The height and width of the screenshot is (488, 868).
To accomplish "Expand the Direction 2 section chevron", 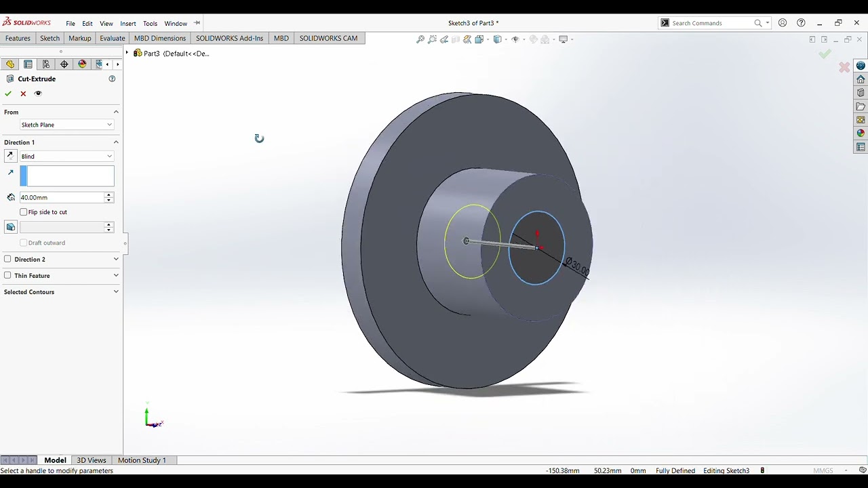I will click(116, 259).
